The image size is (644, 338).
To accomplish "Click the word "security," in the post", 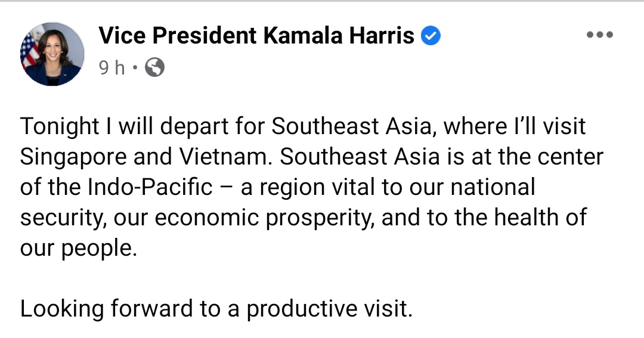I will 64,219.
